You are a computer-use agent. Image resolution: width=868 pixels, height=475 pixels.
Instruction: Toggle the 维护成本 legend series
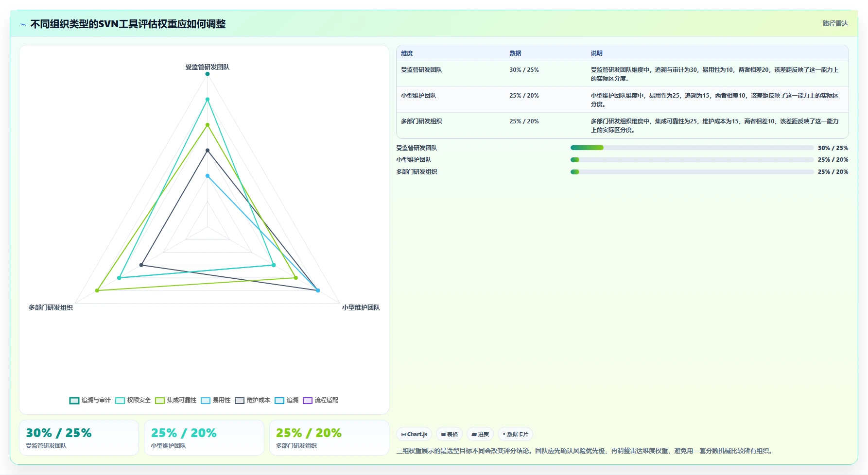tap(253, 400)
